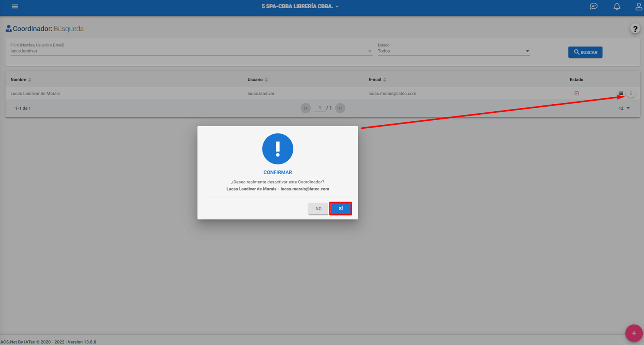Image resolution: width=644 pixels, height=345 pixels.
Task: Open the three-dot menu for Lucas Landivar
Action: point(631,93)
